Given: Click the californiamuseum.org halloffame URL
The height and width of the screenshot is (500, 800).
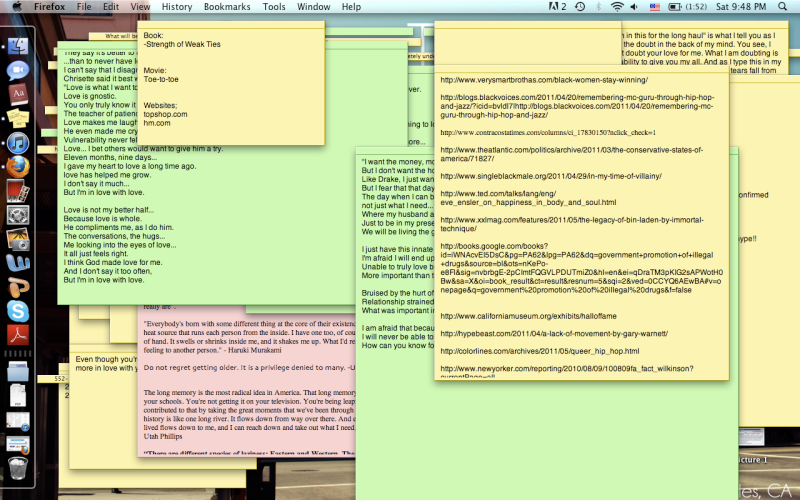Looking at the screenshot, I should click(x=529, y=316).
